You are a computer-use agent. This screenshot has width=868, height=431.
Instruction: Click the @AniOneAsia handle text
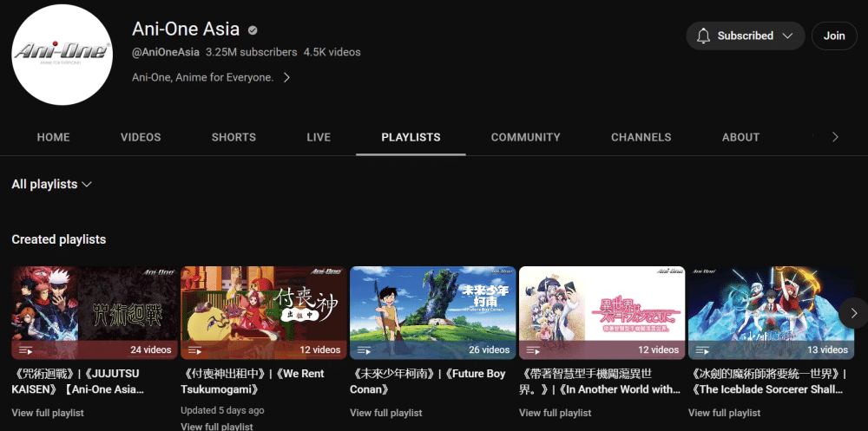(x=166, y=53)
